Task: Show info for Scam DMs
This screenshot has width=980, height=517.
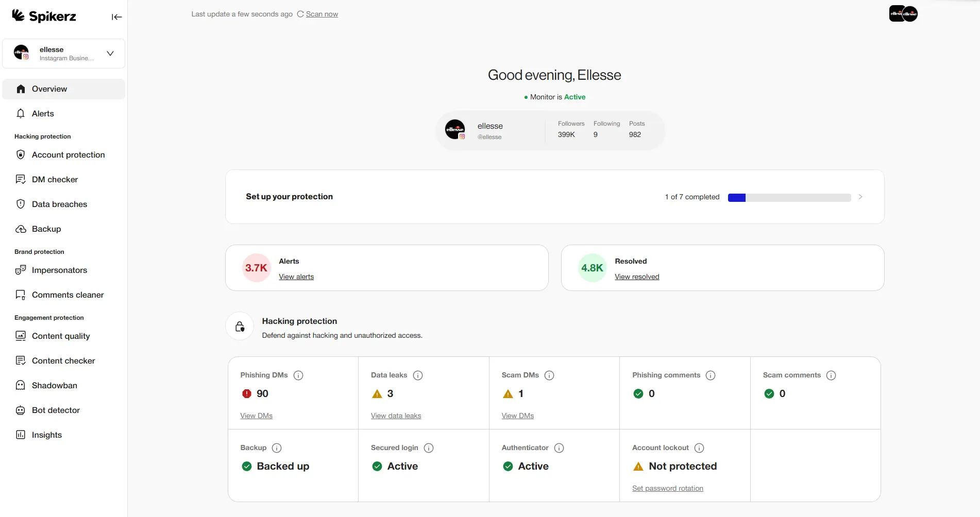Action: point(549,375)
